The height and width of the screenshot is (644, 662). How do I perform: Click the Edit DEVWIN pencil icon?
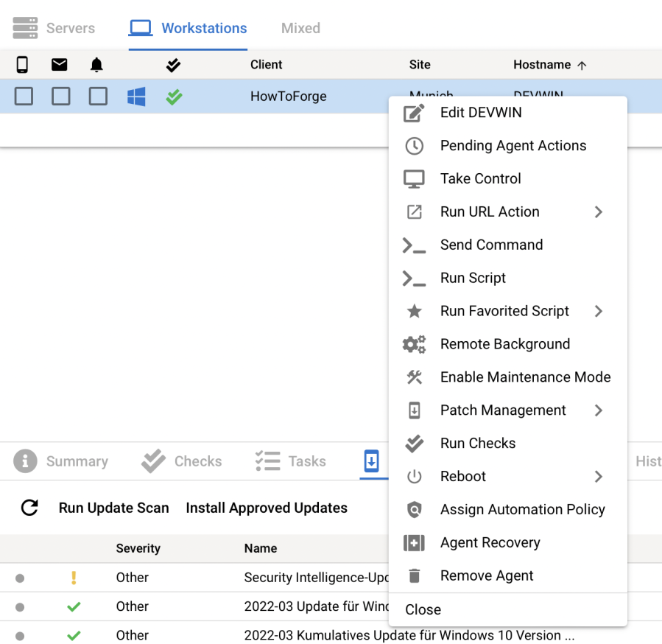(415, 113)
